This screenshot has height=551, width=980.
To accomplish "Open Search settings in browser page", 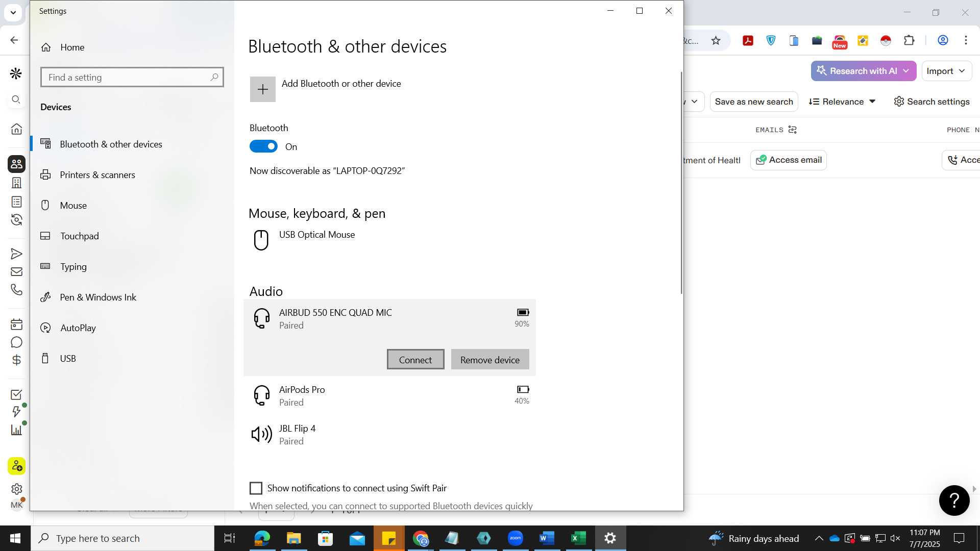I will (932, 102).
